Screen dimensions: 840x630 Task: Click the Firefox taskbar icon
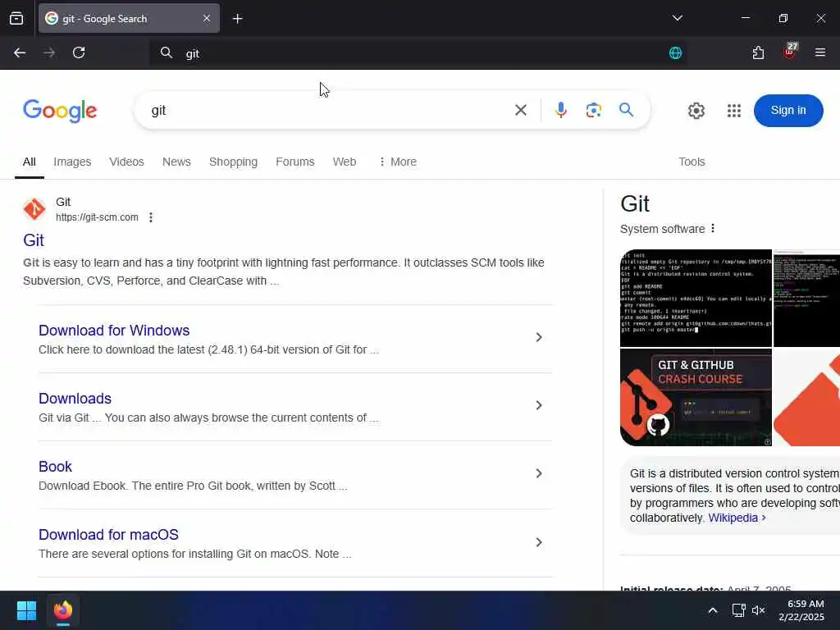(62, 610)
